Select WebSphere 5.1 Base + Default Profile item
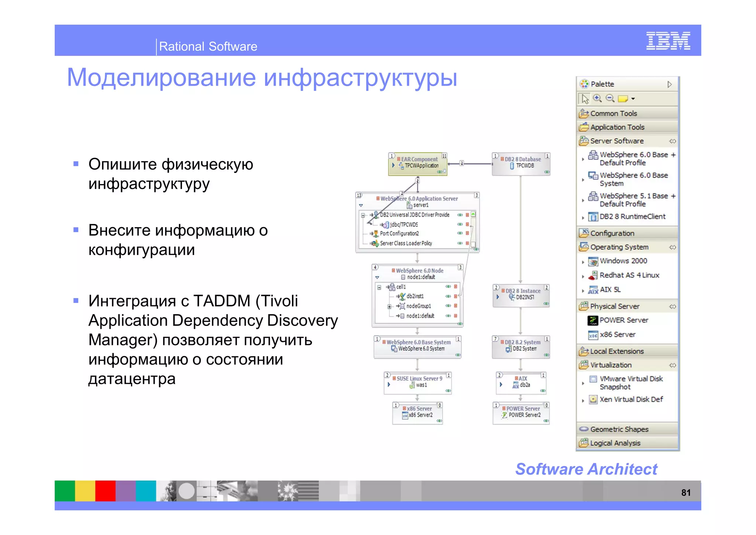The height and width of the screenshot is (535, 756). click(632, 200)
